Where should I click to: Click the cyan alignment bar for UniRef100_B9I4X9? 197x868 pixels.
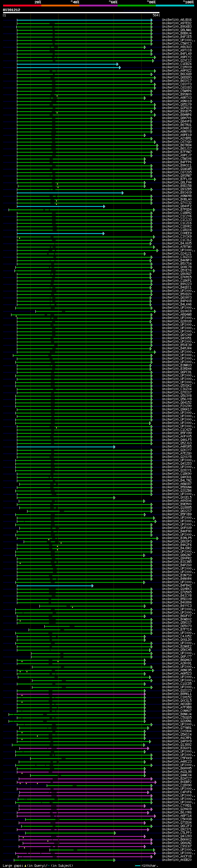(x=70, y=193)
